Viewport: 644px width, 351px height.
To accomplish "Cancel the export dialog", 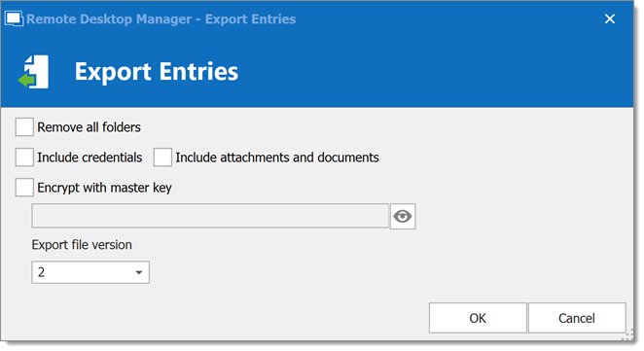I will pyautogui.click(x=577, y=318).
